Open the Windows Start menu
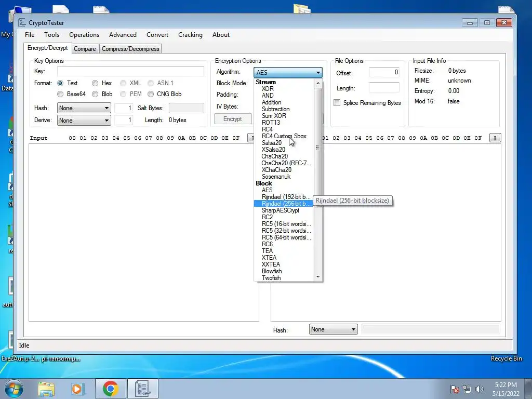Viewport: 532px width, 399px height. 14,389
